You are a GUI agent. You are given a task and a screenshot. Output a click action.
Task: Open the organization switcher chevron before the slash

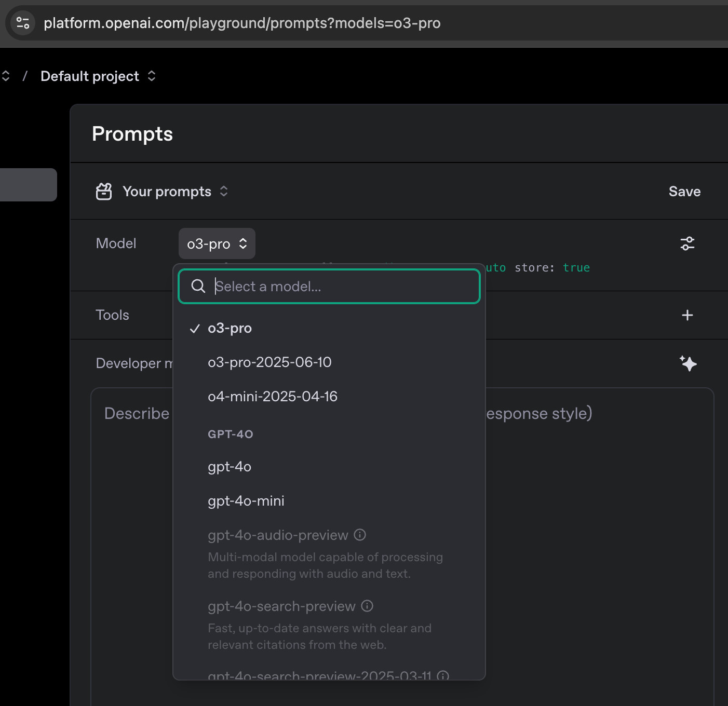click(x=6, y=76)
